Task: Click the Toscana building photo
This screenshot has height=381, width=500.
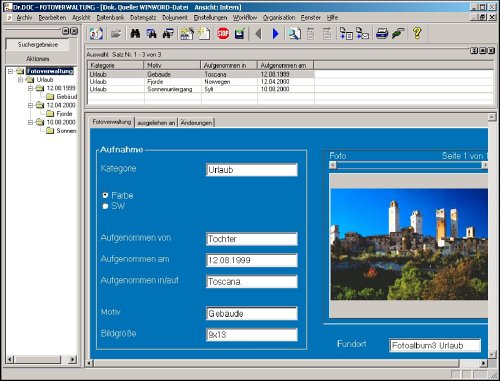Action: (x=409, y=244)
